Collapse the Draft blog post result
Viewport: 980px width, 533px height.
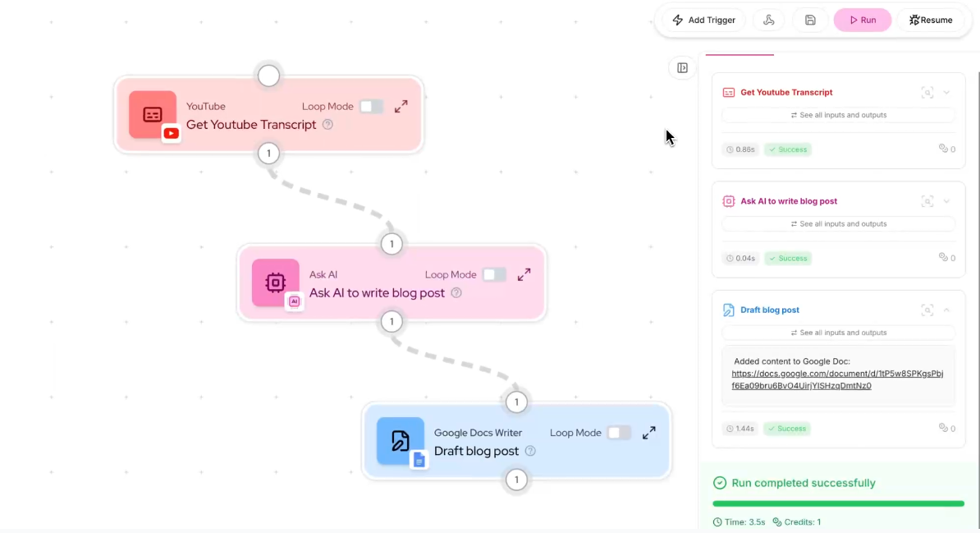(946, 310)
